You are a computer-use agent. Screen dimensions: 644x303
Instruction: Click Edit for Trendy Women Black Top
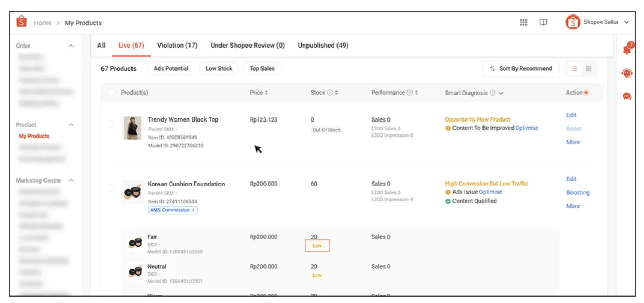(x=571, y=115)
